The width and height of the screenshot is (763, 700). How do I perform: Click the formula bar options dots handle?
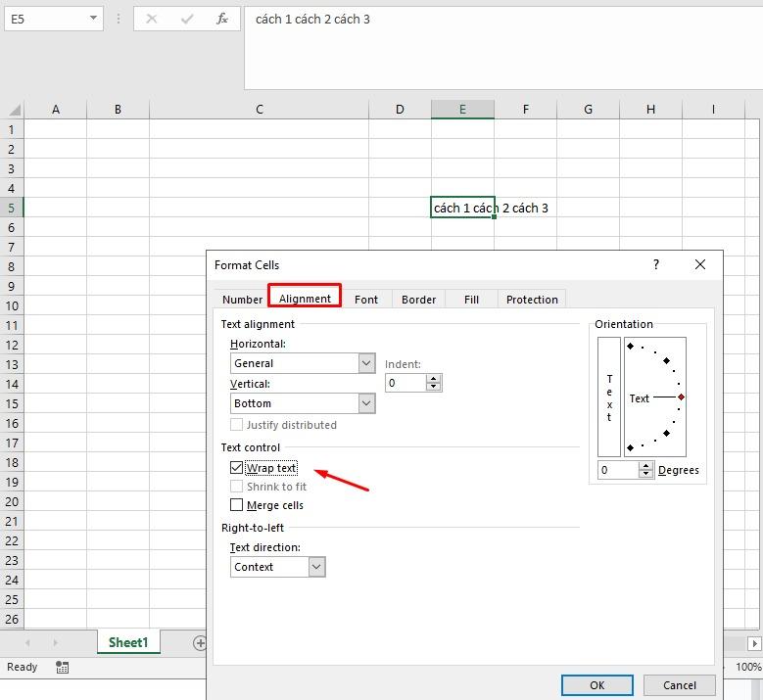point(119,19)
